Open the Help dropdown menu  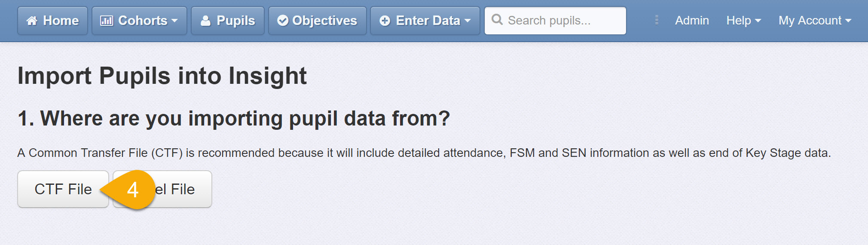click(743, 20)
